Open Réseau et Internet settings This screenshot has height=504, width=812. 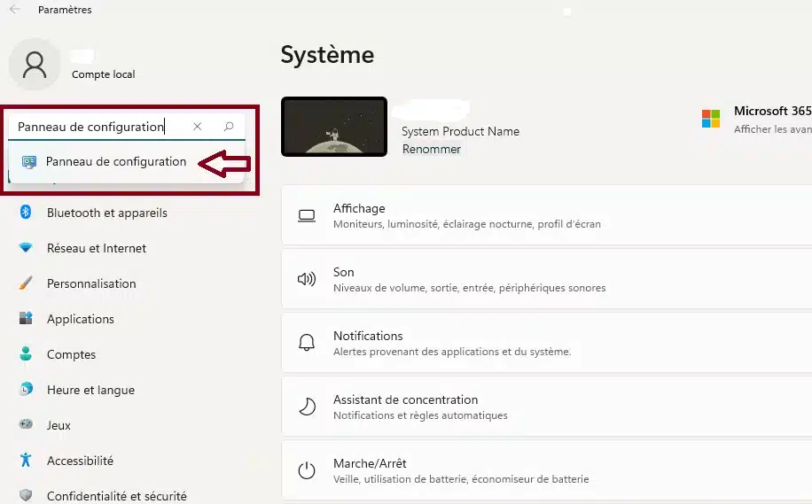pyautogui.click(x=96, y=248)
